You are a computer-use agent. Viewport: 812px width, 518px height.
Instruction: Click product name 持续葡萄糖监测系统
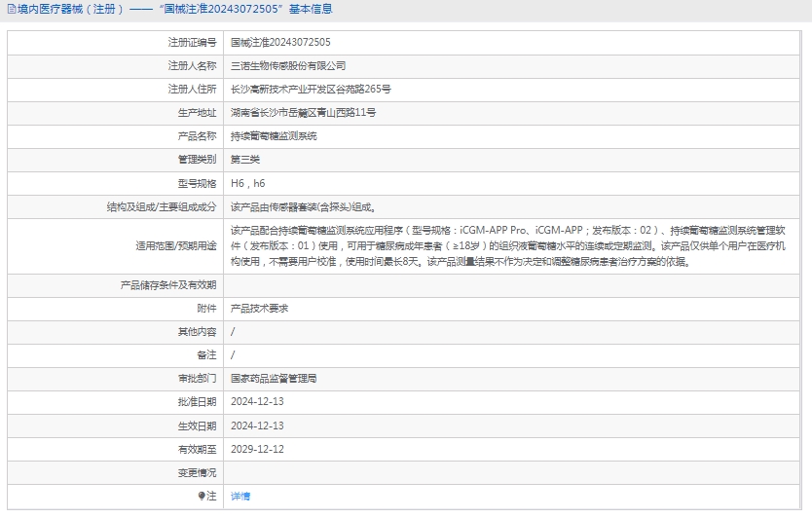[x=273, y=136]
